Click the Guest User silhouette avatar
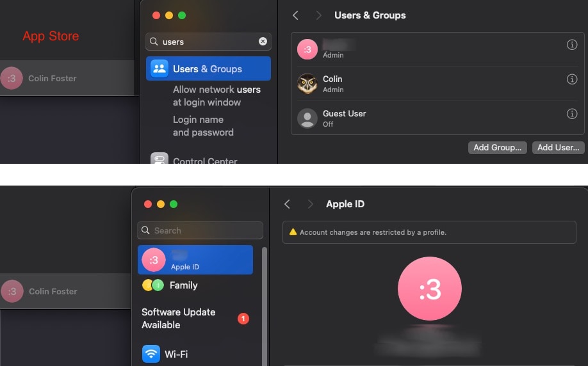Viewport: 588px width, 366px height. (307, 118)
